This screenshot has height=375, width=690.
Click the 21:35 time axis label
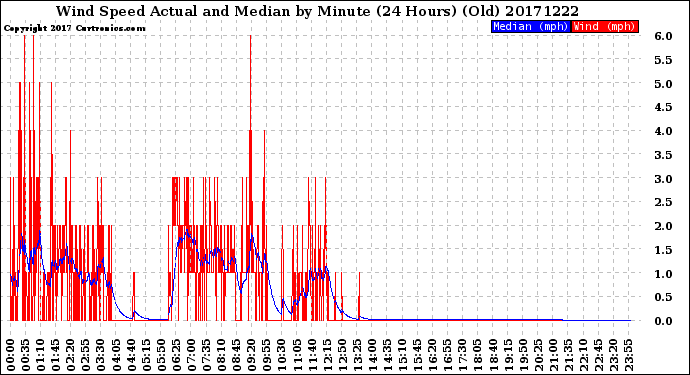[x=568, y=355]
